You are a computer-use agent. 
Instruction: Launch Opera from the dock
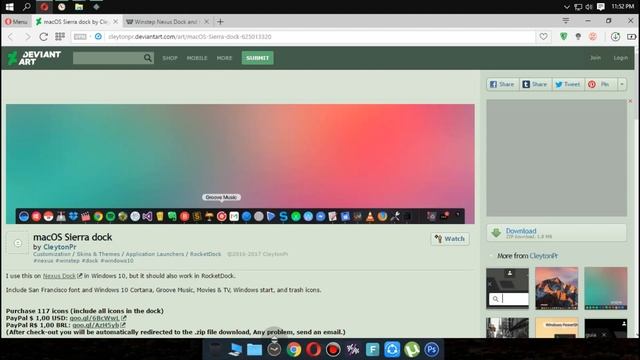click(x=313, y=349)
